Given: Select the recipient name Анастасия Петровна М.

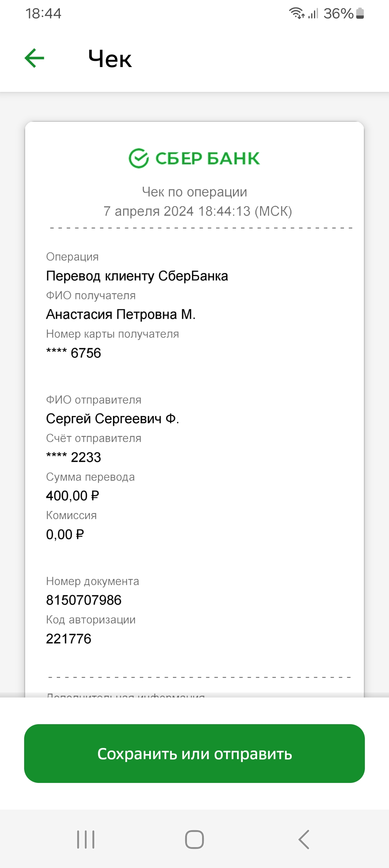Looking at the screenshot, I should coord(121,314).
